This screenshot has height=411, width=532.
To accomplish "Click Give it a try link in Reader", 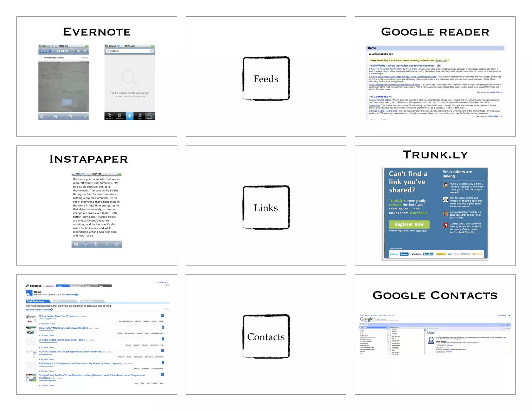I will pos(441,60).
